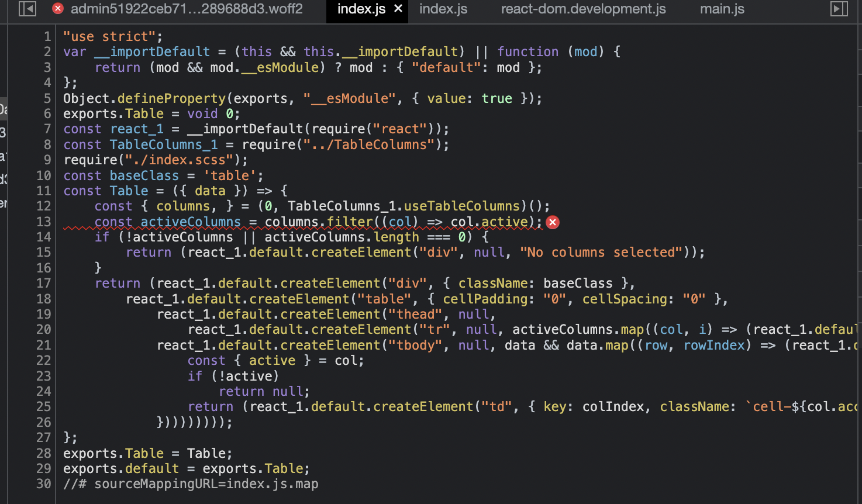Click sourceMappingURL comment on line 30
The height and width of the screenshot is (504, 862).
pos(191,484)
